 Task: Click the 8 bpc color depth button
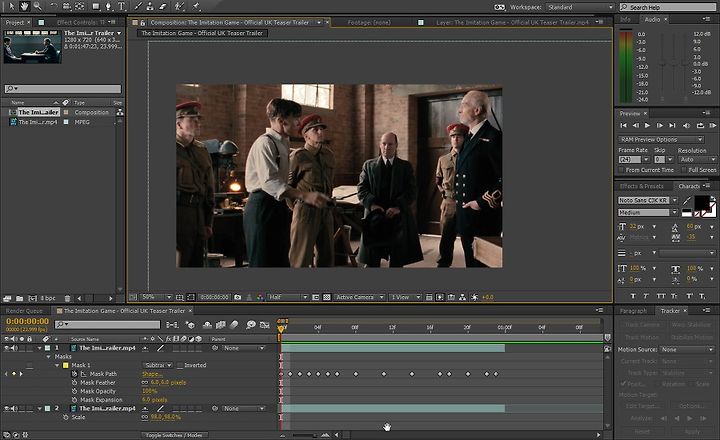pyautogui.click(x=48, y=298)
